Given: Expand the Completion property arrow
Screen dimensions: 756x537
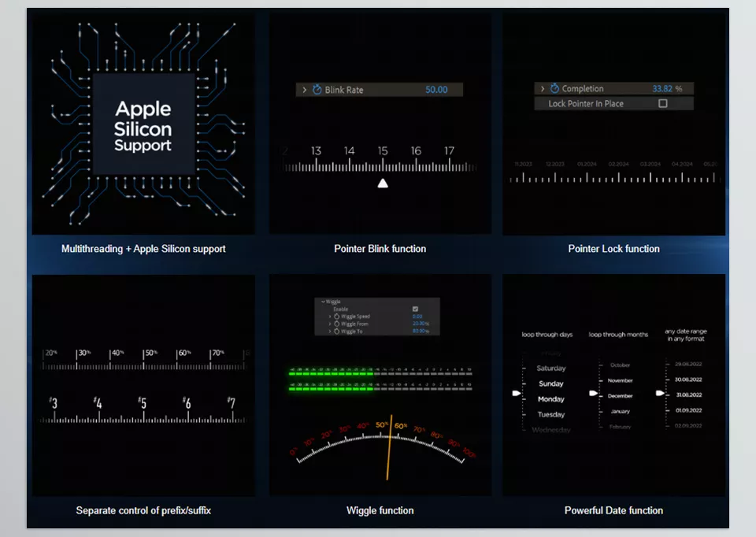Looking at the screenshot, I should click(x=543, y=89).
